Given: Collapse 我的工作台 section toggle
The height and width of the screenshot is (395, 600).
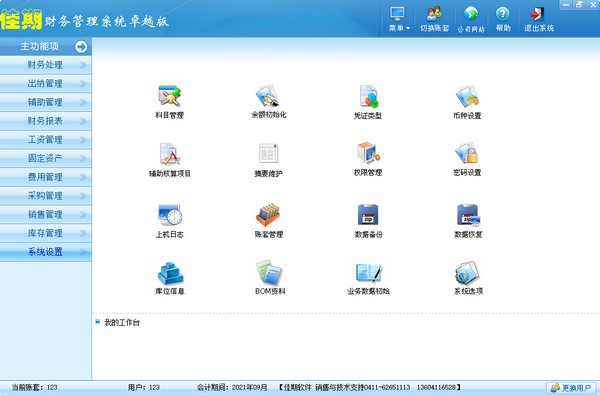Looking at the screenshot, I should 98,322.
